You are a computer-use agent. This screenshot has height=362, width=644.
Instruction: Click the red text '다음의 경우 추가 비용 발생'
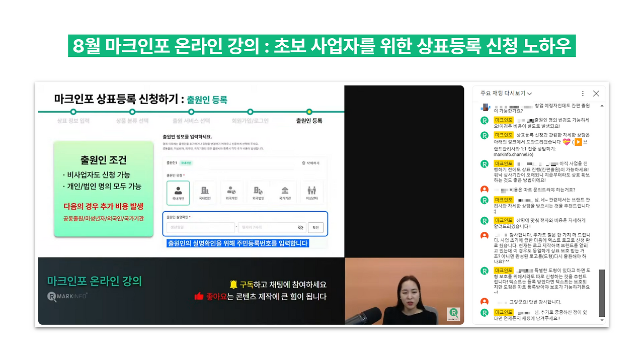click(x=104, y=206)
